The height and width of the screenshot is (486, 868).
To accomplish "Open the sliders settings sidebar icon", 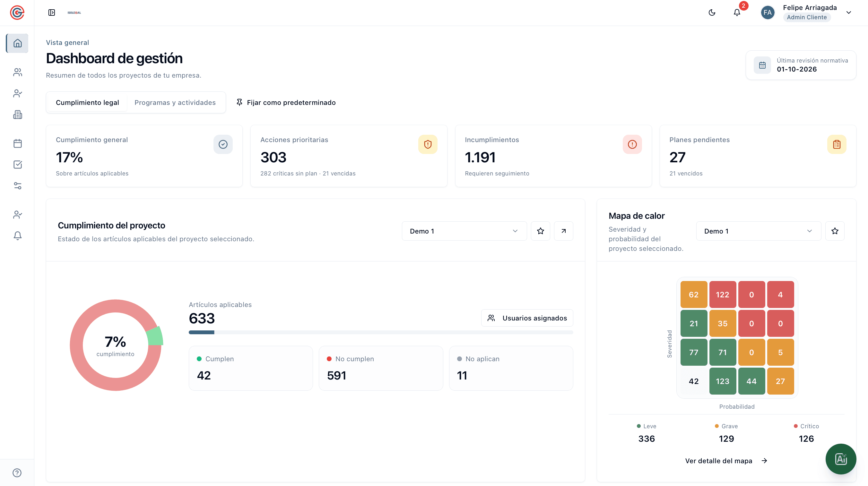I will [x=18, y=185].
